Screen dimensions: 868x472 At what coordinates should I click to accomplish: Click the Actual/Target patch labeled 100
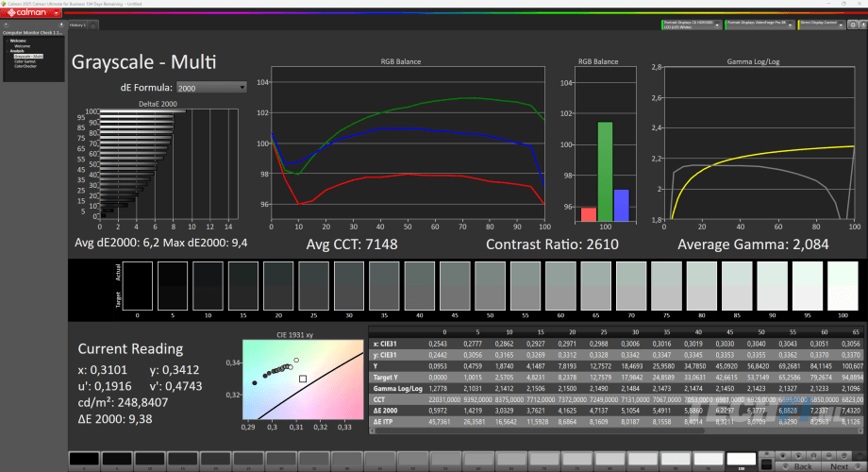coord(843,286)
